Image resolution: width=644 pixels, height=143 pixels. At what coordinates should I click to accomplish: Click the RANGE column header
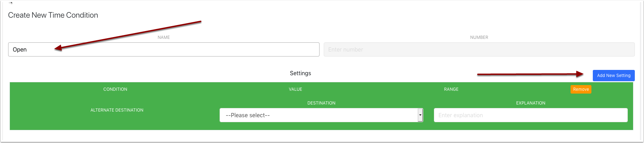coord(451,89)
